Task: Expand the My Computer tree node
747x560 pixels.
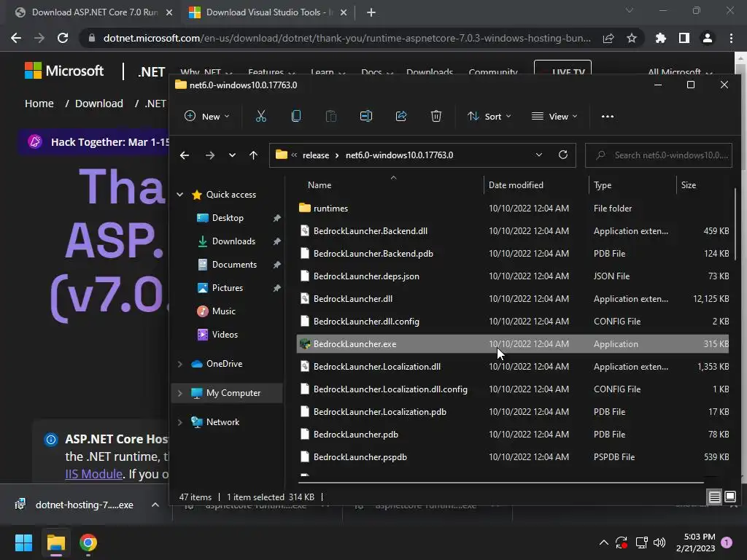Action: point(180,393)
